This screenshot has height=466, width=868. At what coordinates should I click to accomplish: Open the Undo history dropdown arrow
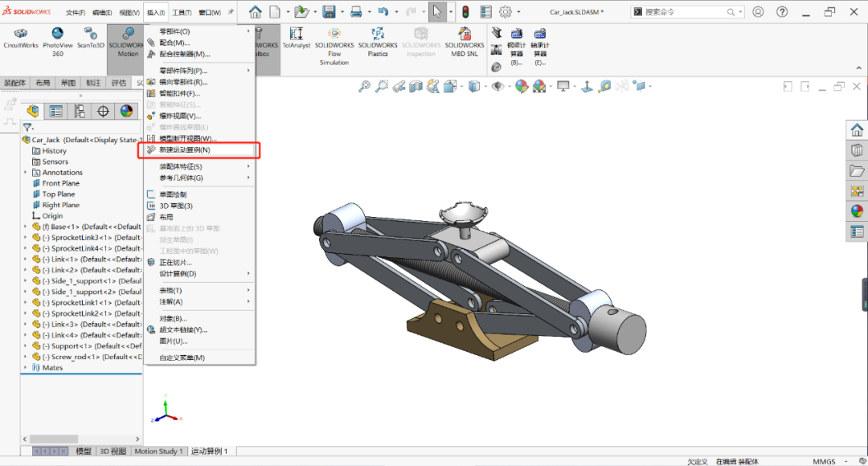pyautogui.click(x=396, y=11)
